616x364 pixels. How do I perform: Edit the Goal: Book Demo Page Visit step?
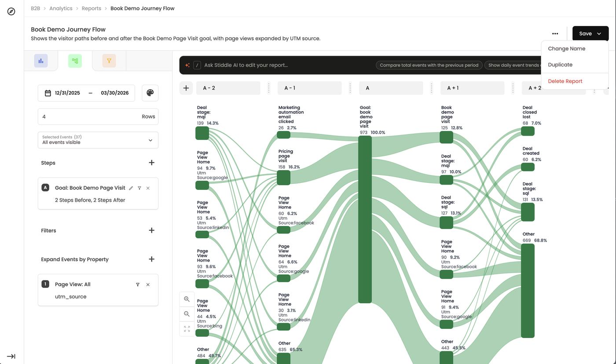click(131, 188)
